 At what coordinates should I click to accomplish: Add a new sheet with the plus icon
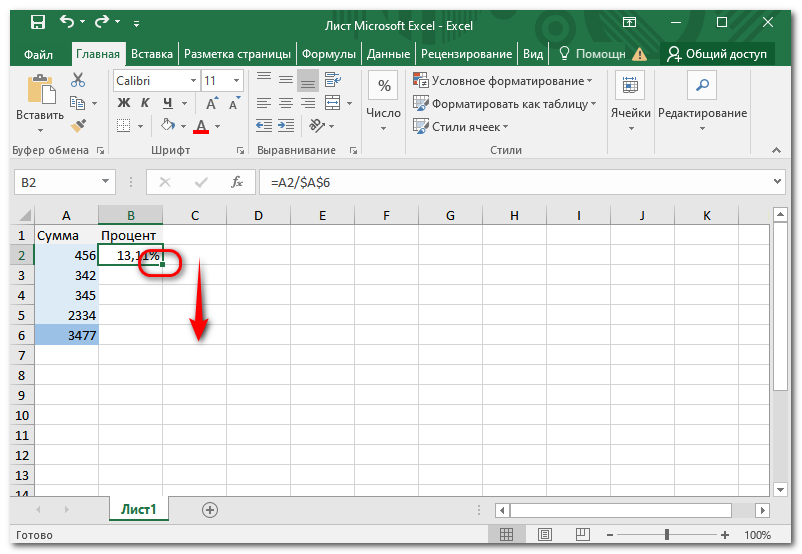[x=210, y=509]
